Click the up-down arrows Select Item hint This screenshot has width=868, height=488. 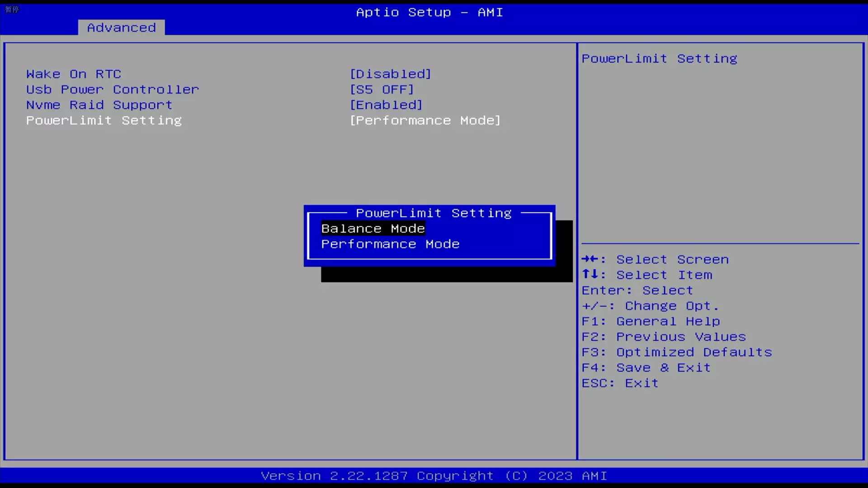pyautogui.click(x=647, y=275)
